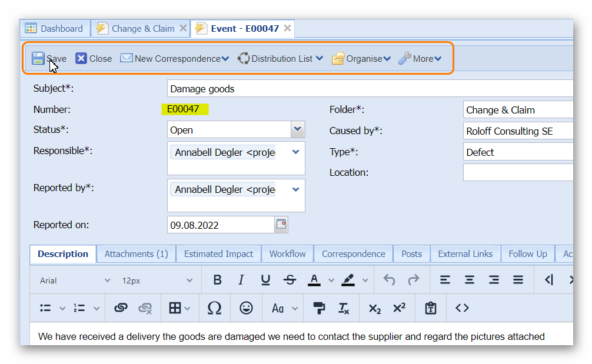
Task: Switch to the Attachments (1) tab
Action: coord(136,254)
